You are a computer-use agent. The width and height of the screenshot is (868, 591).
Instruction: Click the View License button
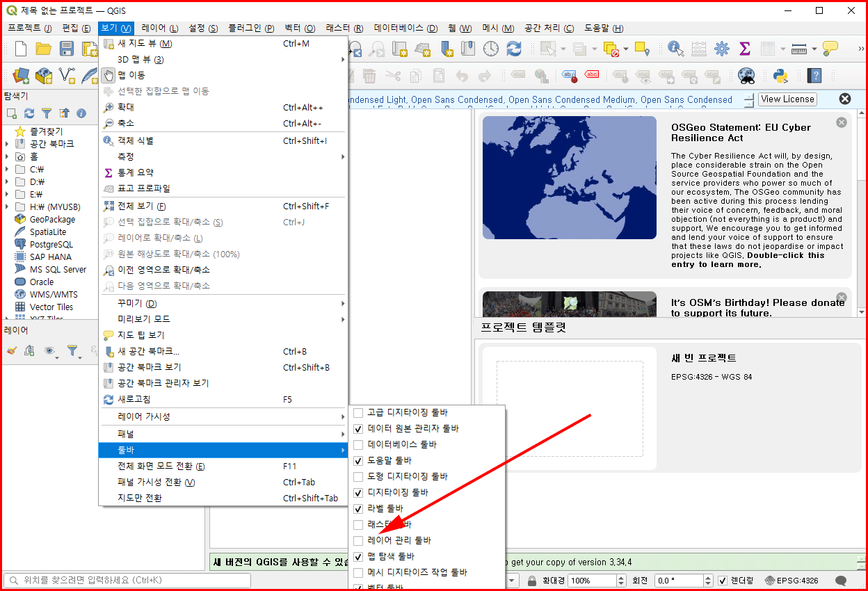coord(787,99)
